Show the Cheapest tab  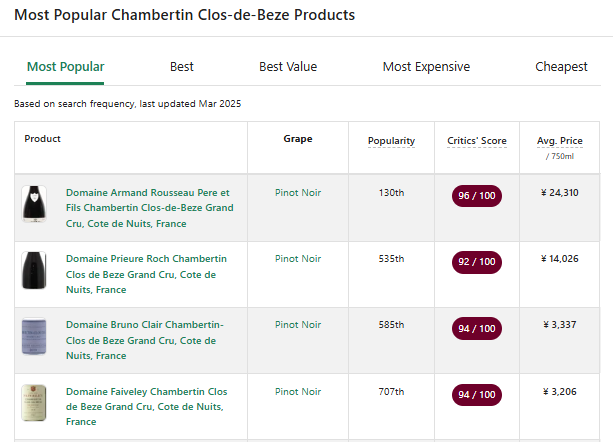(561, 67)
